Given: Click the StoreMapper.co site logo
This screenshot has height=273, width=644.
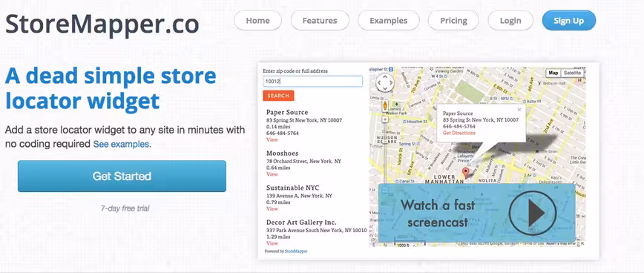Looking at the screenshot, I should tap(102, 24).
